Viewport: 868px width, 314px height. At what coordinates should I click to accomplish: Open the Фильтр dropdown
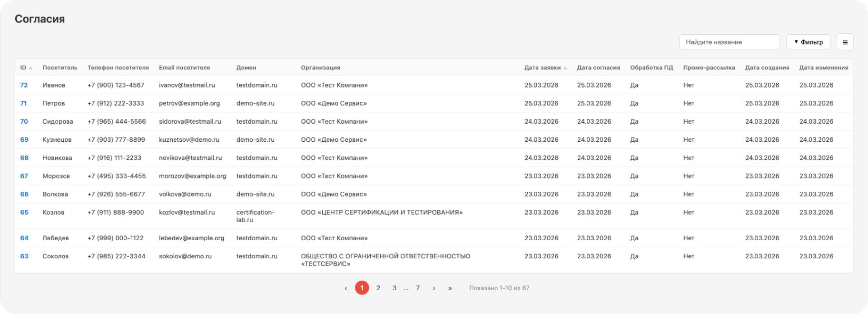(x=808, y=42)
